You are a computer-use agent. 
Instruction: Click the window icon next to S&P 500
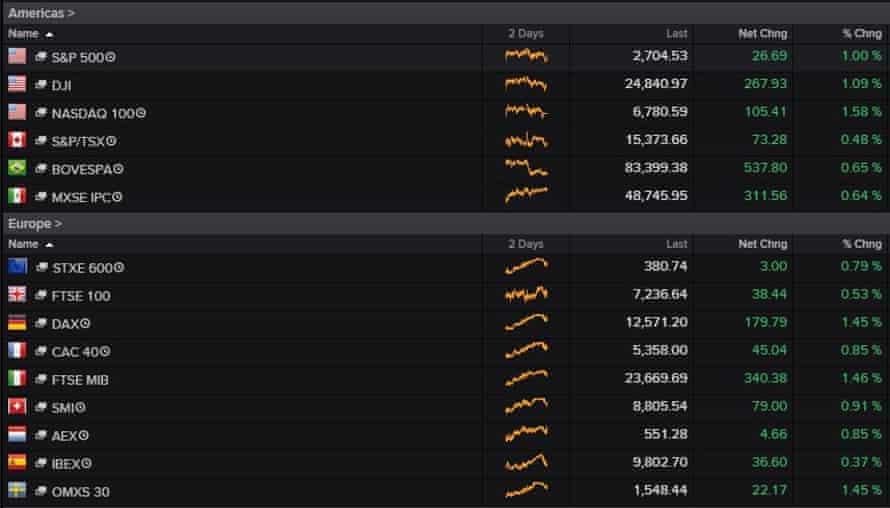[40, 56]
